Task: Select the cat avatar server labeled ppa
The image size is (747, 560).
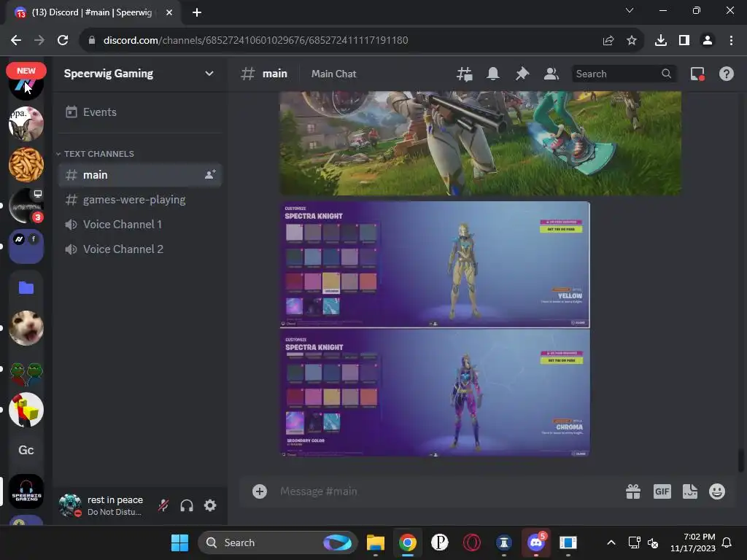Action: 26,124
